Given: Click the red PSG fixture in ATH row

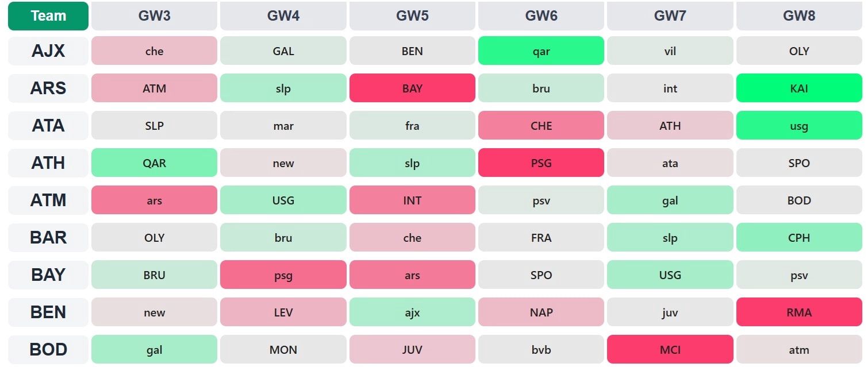Looking at the screenshot, I should [x=541, y=163].
